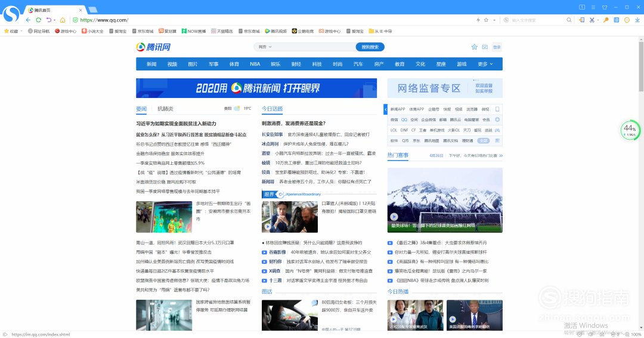Screen dimensions: 644x338
Task: Click the page vertical scrollbar thumb
Action: tap(641, 66)
